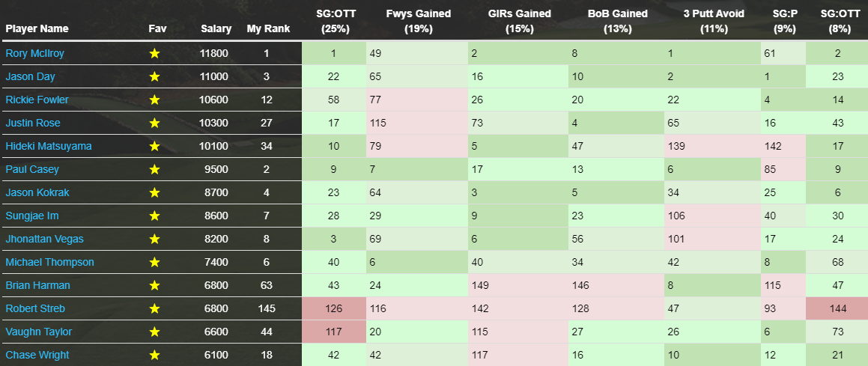Sort table by My Rank header

(x=268, y=28)
